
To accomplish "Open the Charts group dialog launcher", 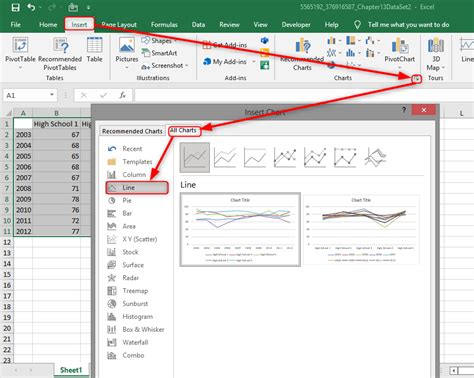I will [416, 79].
